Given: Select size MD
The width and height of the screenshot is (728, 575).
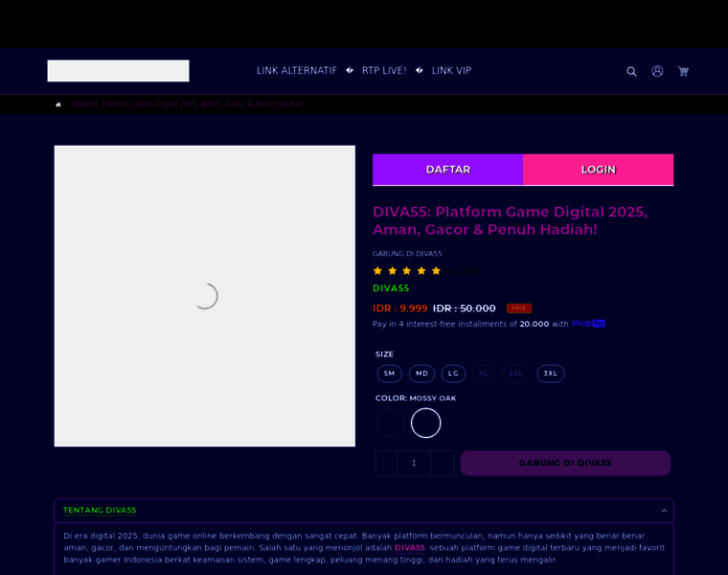Looking at the screenshot, I should [x=421, y=374].
